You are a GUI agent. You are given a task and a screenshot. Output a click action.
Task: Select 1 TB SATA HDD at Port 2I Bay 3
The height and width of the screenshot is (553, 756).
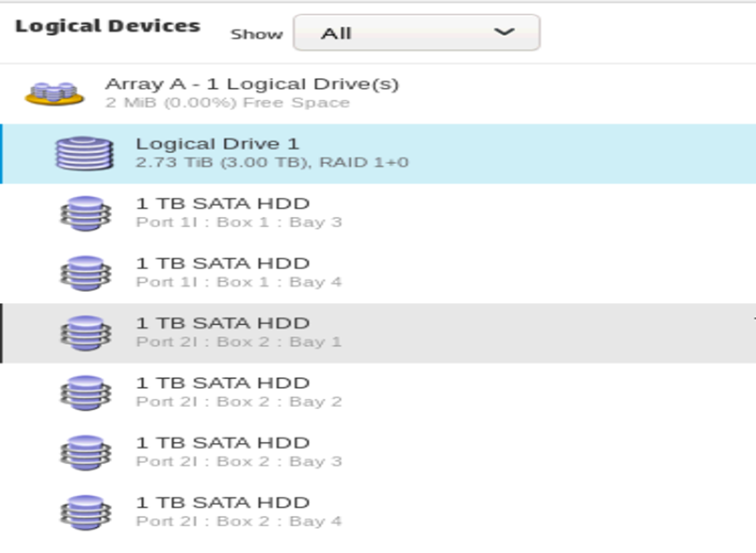[x=378, y=452]
